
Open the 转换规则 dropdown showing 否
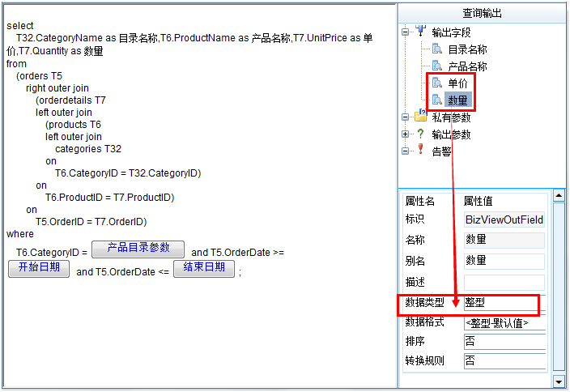coord(505,360)
